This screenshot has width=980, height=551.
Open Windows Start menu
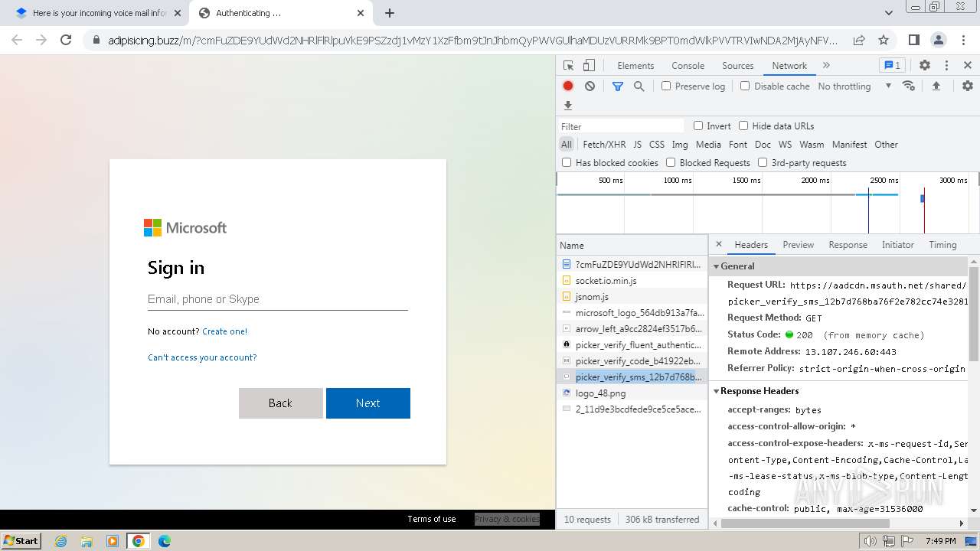tap(21, 541)
